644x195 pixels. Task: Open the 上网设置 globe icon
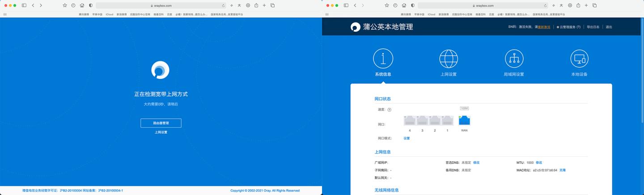[x=449, y=58]
